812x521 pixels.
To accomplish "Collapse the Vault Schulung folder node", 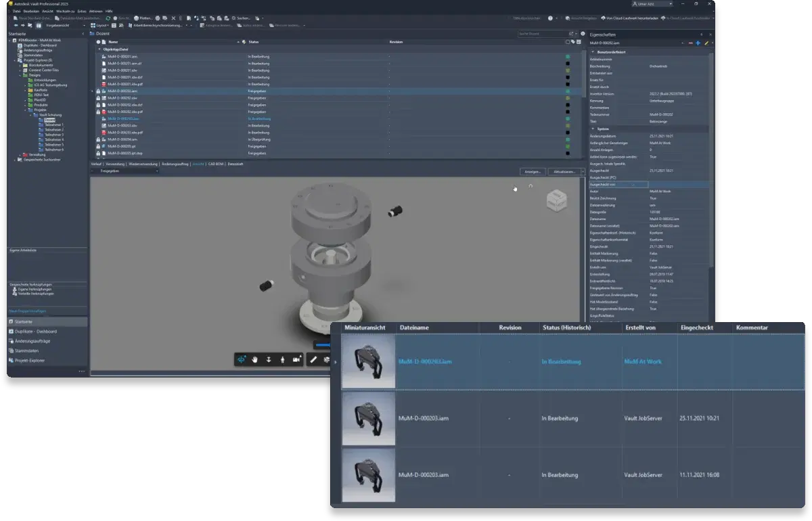I will point(30,115).
